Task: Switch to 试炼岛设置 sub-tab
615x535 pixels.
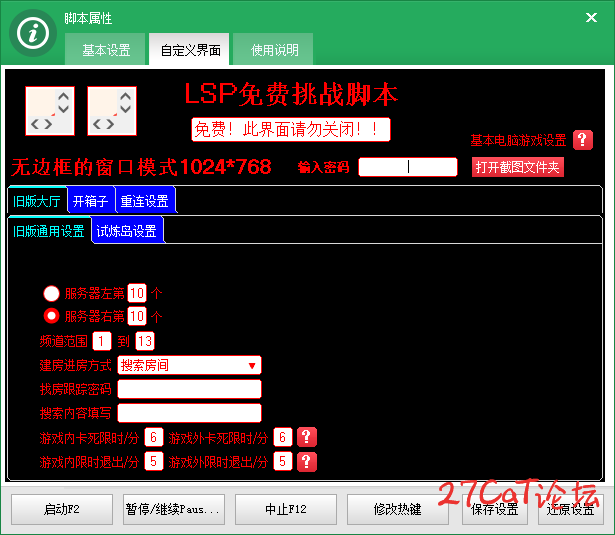Action: click(x=126, y=231)
